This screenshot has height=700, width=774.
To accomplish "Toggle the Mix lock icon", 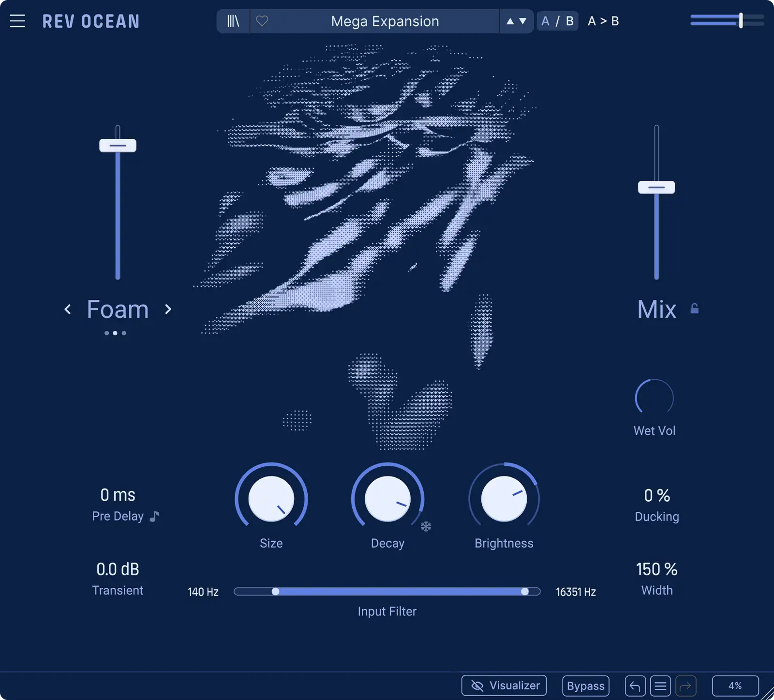I will [695, 309].
